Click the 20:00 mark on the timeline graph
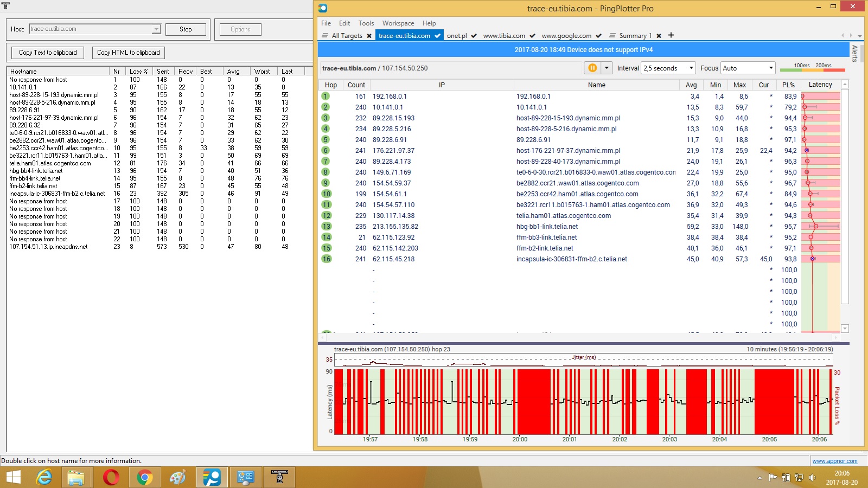Image resolution: width=868 pixels, height=488 pixels. point(520,439)
